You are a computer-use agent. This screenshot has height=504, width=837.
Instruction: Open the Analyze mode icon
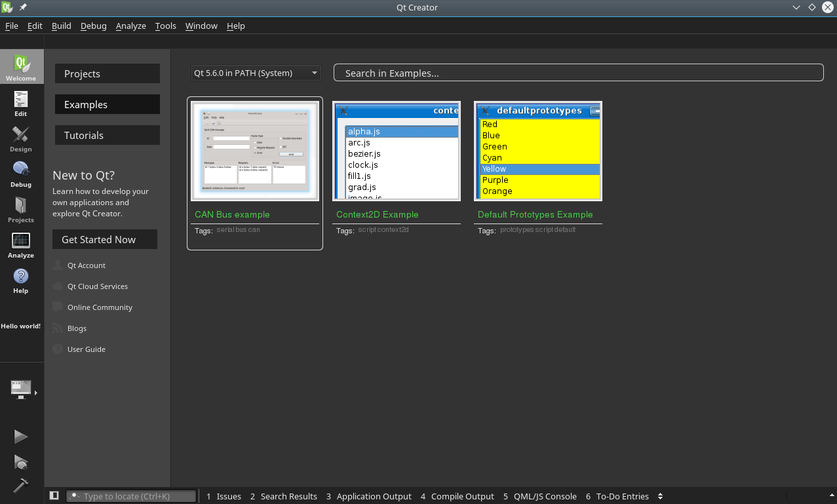[21, 244]
